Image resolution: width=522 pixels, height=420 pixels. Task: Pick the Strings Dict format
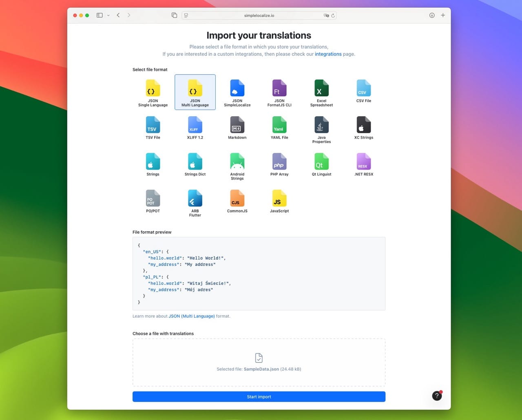[x=195, y=165]
